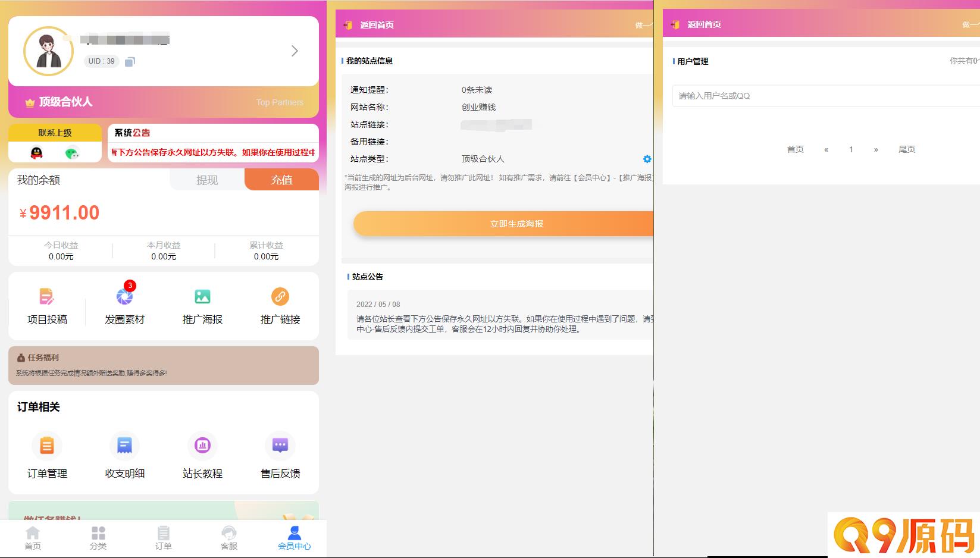Image resolution: width=980 pixels, height=558 pixels.
Task: Open the 项目投稿 icon
Action: (46, 296)
